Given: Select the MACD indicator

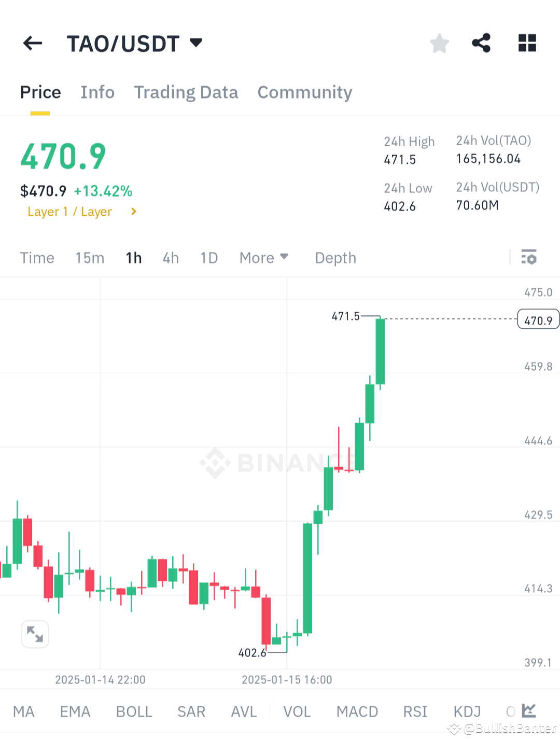Looking at the screenshot, I should coord(357,711).
